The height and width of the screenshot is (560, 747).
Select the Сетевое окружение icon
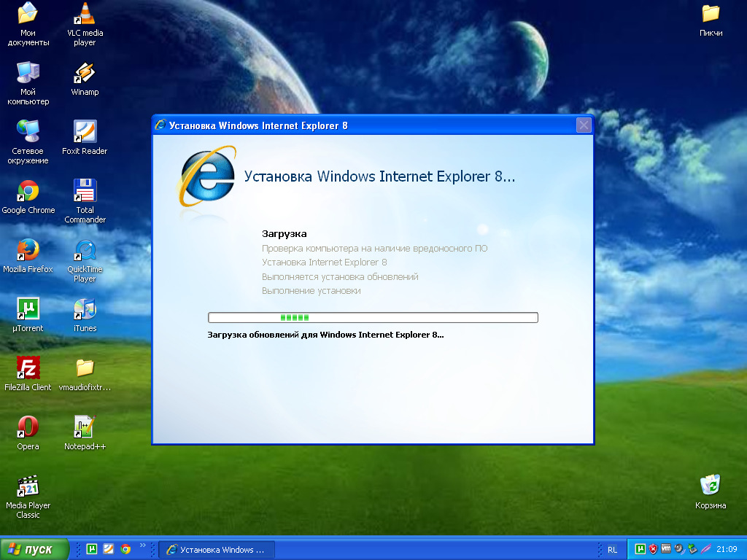[28, 142]
